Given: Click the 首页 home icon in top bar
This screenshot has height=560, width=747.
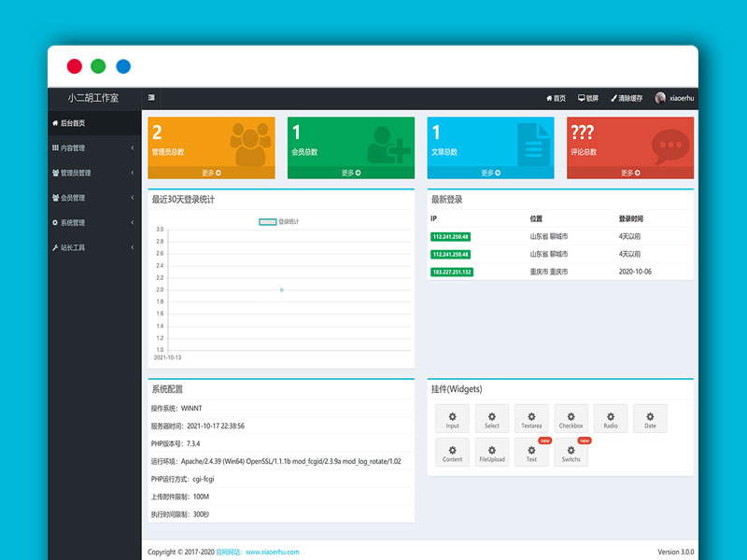Looking at the screenshot, I should coord(549,98).
